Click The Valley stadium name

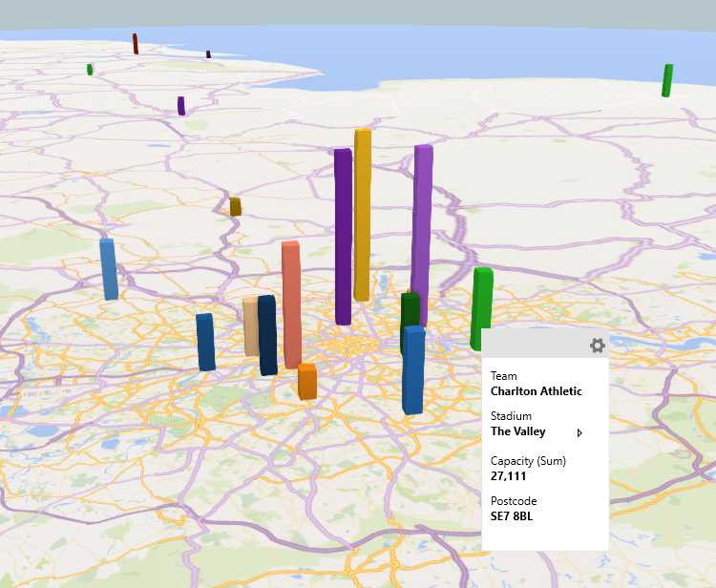tap(518, 431)
